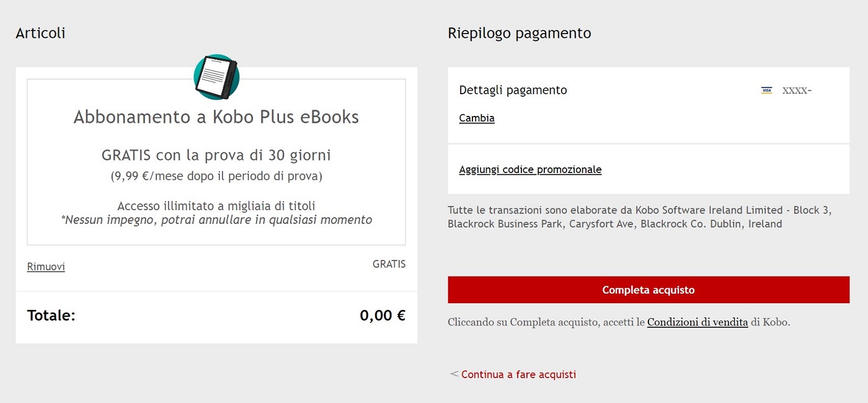Click the Riepilogo pagamento heading
868x403 pixels.
pyautogui.click(x=518, y=33)
